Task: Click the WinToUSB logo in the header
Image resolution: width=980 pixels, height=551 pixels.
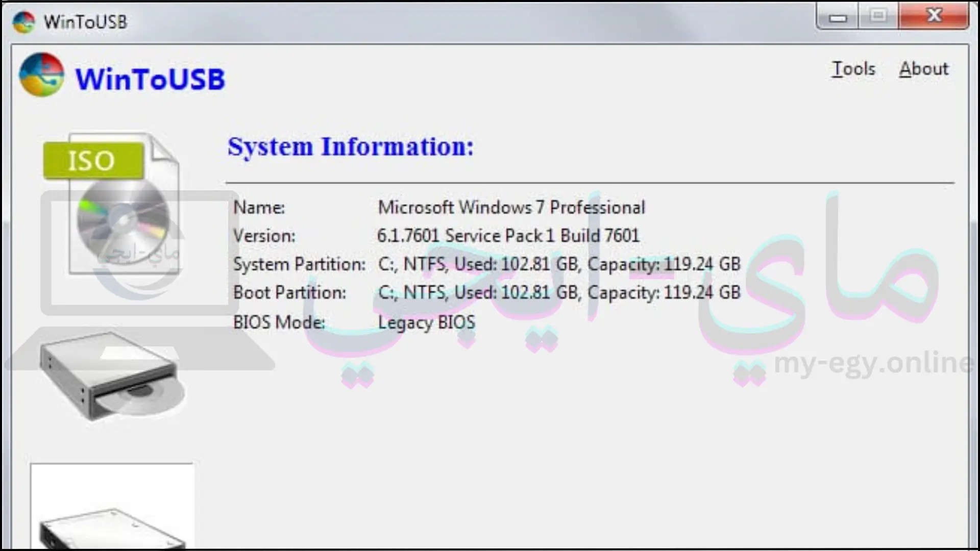Action: click(x=42, y=75)
